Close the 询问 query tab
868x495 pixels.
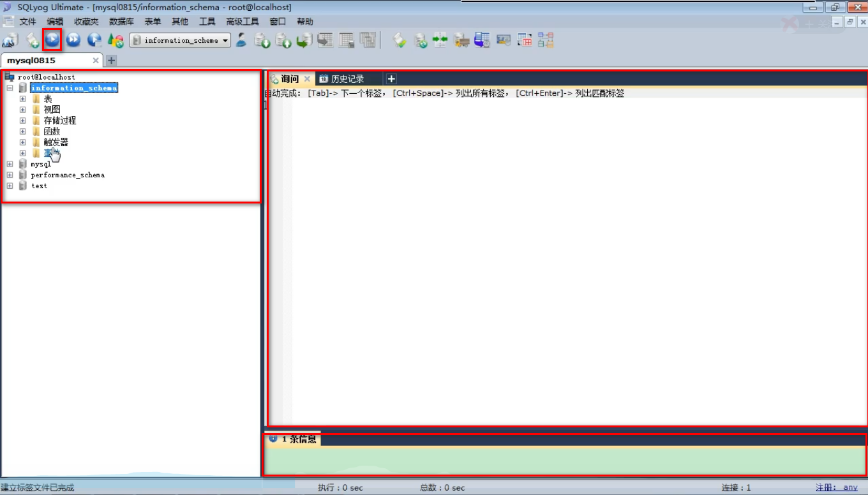click(307, 79)
